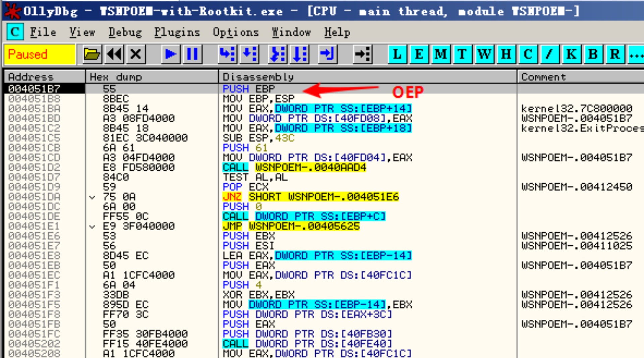Select CALL DWORD PTR DS:[40FE40] instruction
Image resolution: width=644 pixels, height=358 pixels.
point(308,344)
